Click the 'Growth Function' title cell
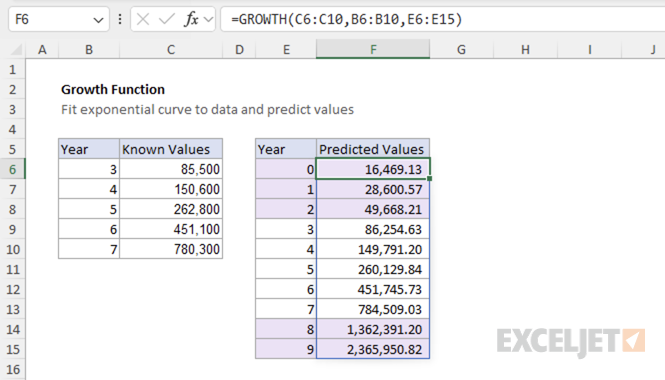The image size is (665, 380). 113,89
